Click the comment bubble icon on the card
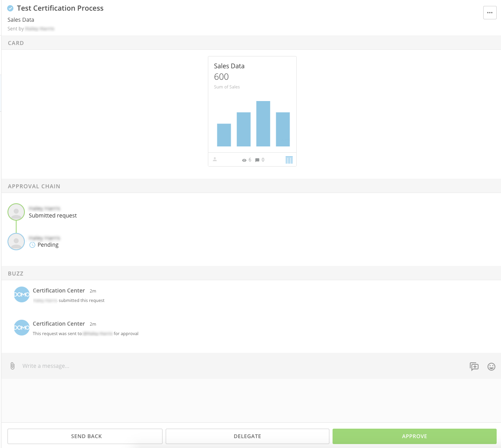This screenshot has width=501, height=448. coord(257,160)
